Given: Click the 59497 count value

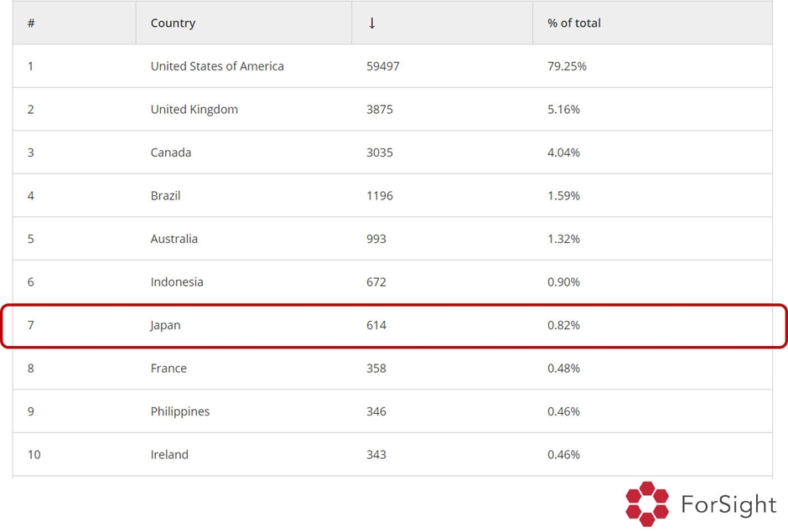Looking at the screenshot, I should click(383, 66).
